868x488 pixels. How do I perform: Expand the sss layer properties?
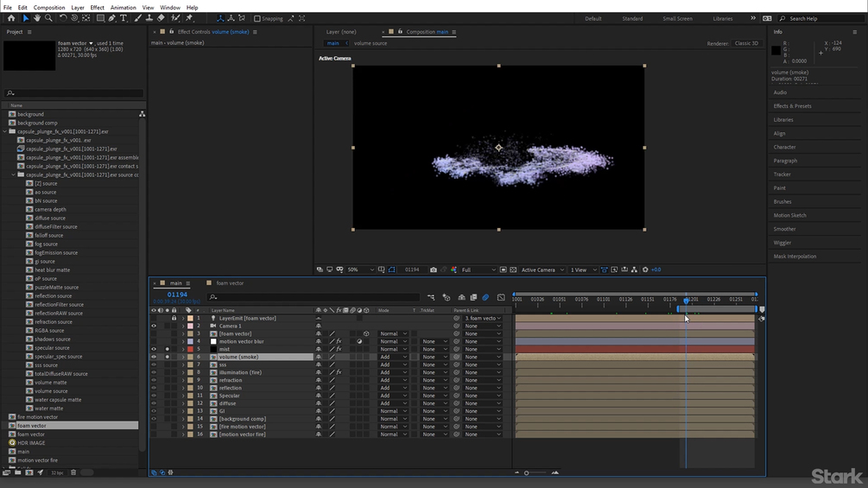pyautogui.click(x=182, y=364)
